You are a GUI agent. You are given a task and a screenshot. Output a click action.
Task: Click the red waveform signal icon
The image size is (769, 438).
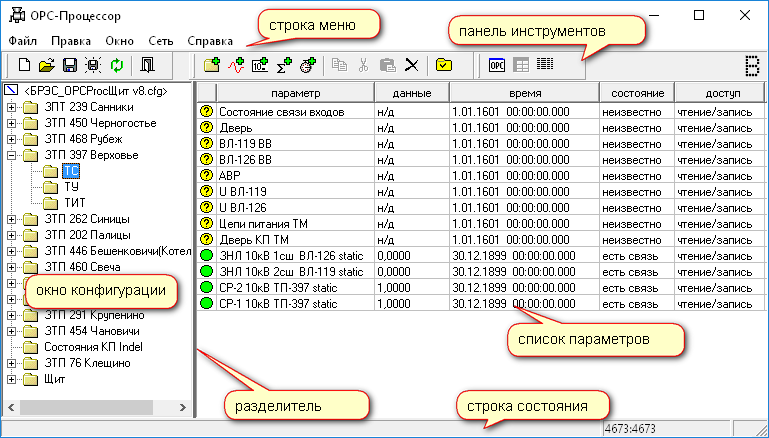[237, 66]
